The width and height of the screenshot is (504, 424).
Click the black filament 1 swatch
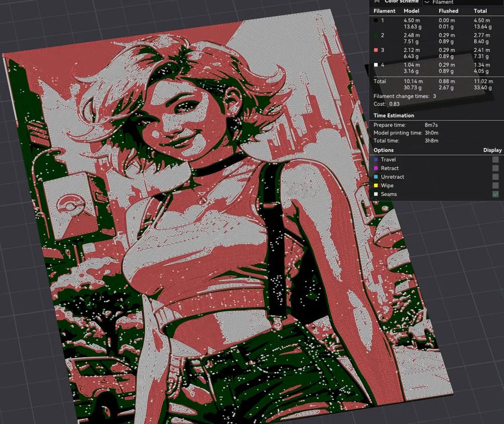376,20
